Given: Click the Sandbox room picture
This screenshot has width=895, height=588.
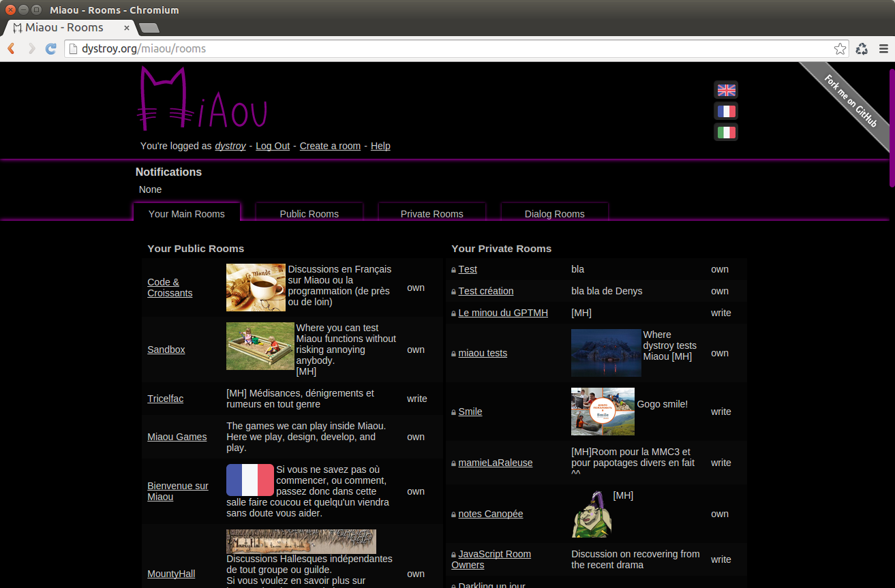Looking at the screenshot, I should click(x=260, y=346).
